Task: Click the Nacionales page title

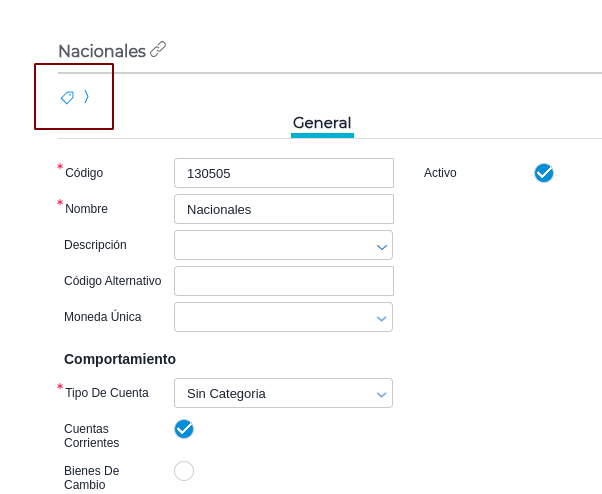Action: [x=102, y=51]
